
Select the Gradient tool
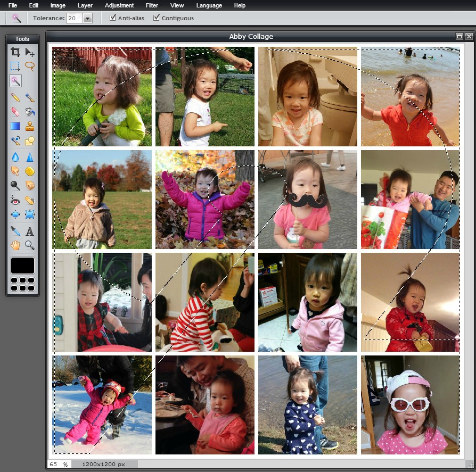pos(15,126)
